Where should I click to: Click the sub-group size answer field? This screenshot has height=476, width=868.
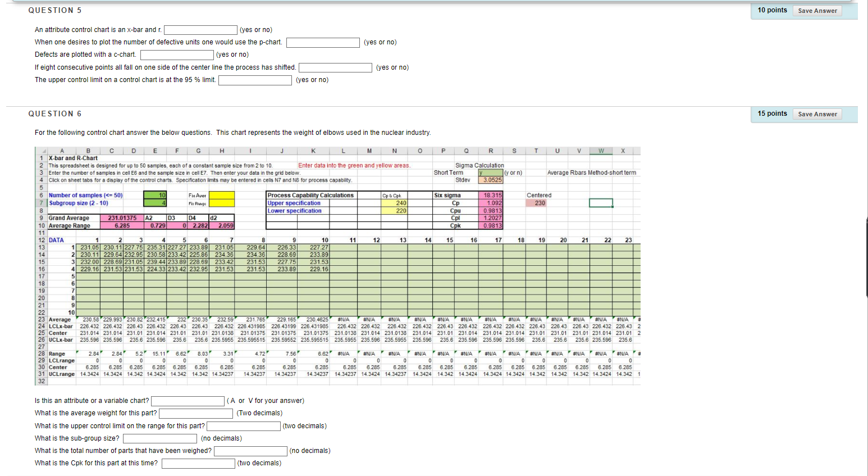(159, 438)
